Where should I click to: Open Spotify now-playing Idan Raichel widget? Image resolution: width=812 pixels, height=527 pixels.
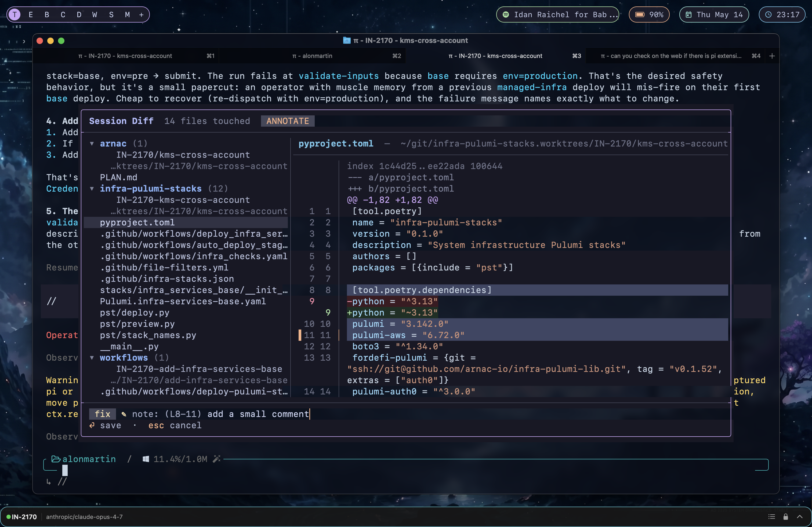[557, 15]
